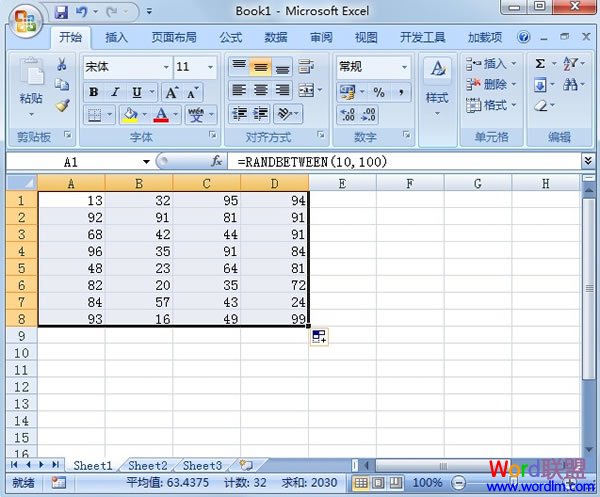The width and height of the screenshot is (600, 497).
Task: Switch to Page Layout view
Action: (378, 483)
